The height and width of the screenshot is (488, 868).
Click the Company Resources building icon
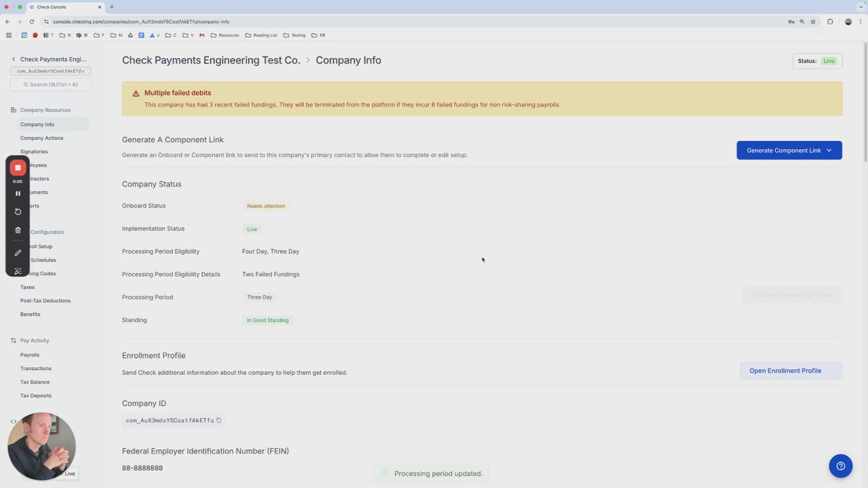point(14,110)
